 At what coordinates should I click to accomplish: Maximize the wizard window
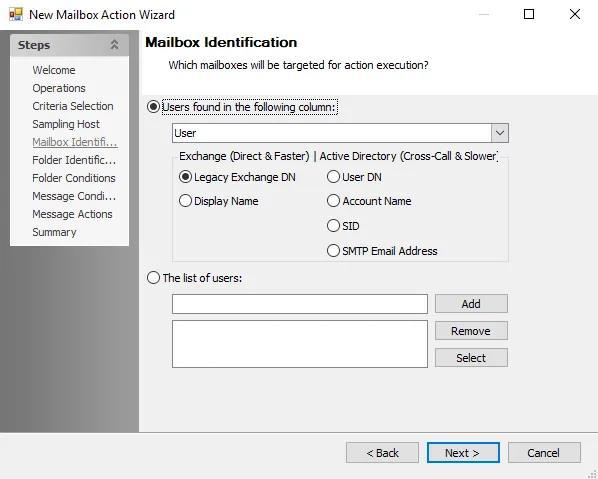tap(529, 14)
